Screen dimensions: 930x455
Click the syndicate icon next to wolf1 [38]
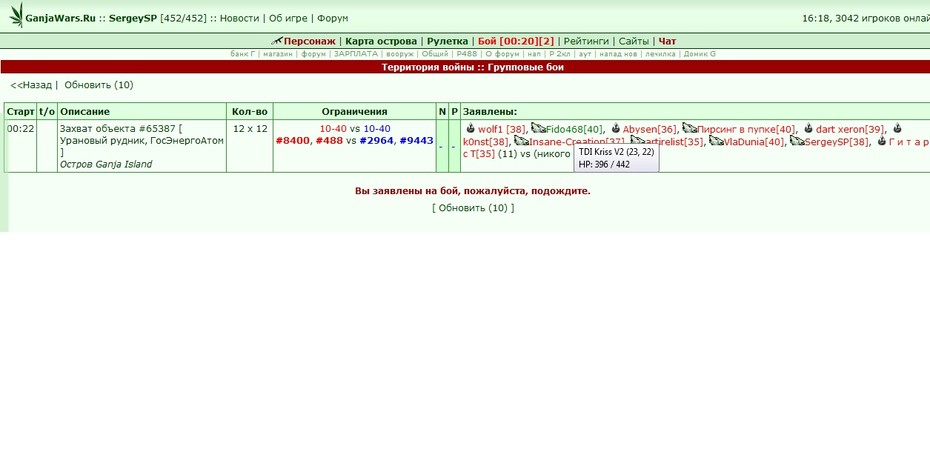click(x=470, y=128)
